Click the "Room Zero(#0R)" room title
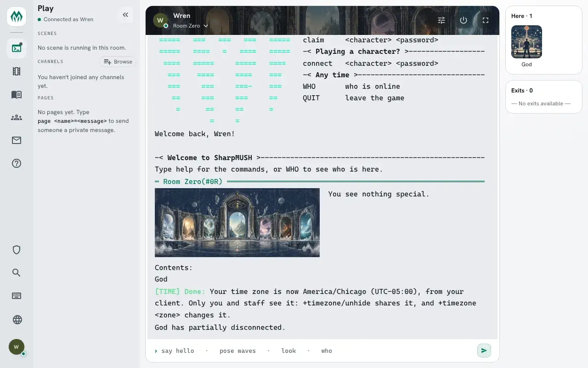Screen dimensions: 588x368 pos(193,182)
